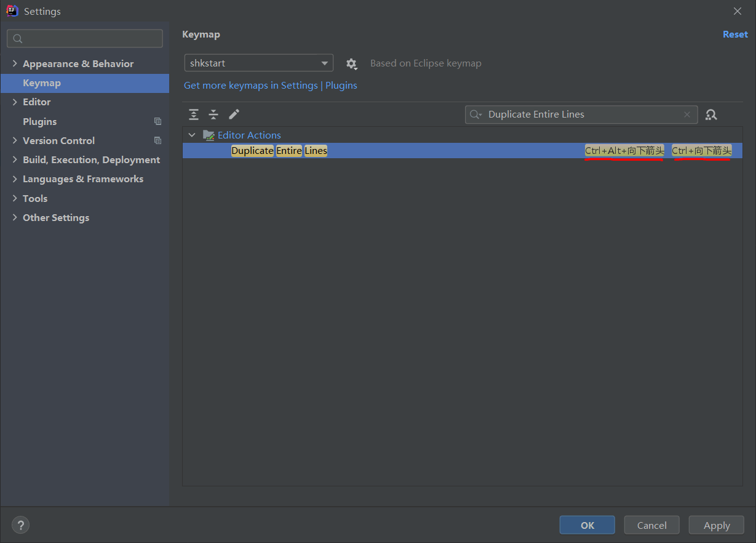Click the Collapse All icon in keymap toolbar
The height and width of the screenshot is (543, 756).
pyautogui.click(x=213, y=115)
